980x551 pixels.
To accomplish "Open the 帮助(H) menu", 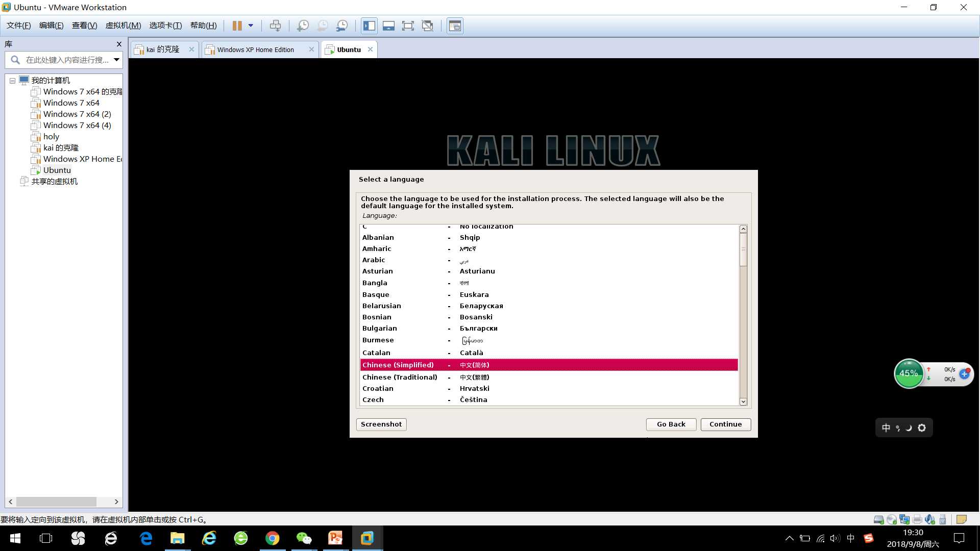I will (203, 26).
